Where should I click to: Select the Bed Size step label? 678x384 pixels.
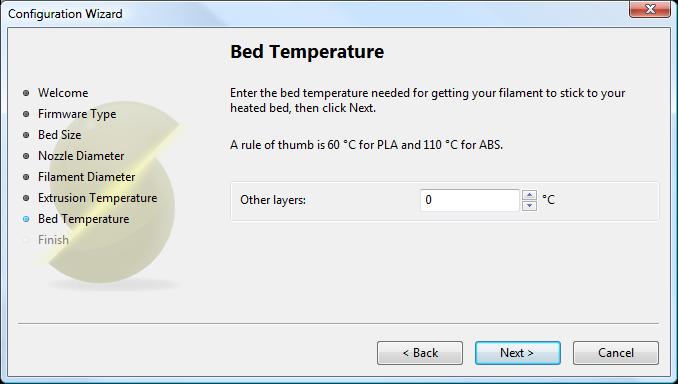click(60, 135)
